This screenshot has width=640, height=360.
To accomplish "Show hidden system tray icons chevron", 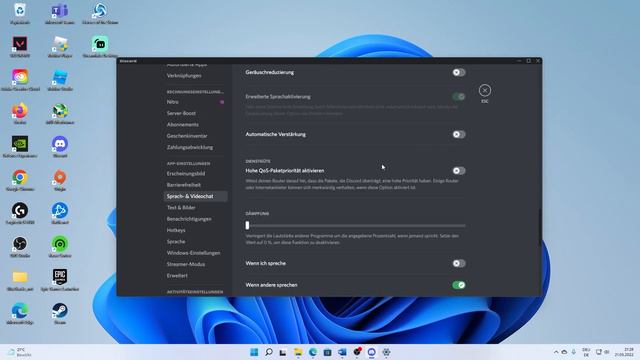I will (x=556, y=352).
